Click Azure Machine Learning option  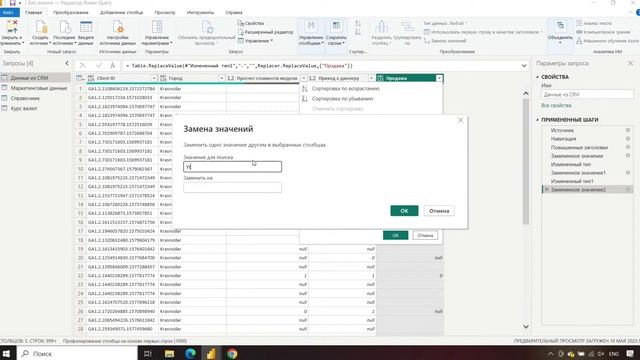[x=608, y=41]
